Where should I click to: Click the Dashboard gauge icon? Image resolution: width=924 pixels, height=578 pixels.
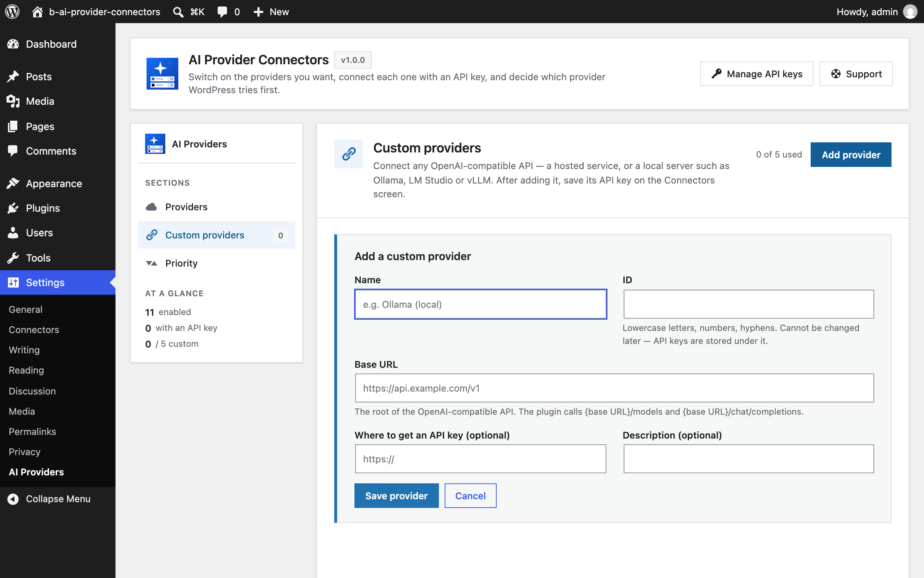coord(13,44)
